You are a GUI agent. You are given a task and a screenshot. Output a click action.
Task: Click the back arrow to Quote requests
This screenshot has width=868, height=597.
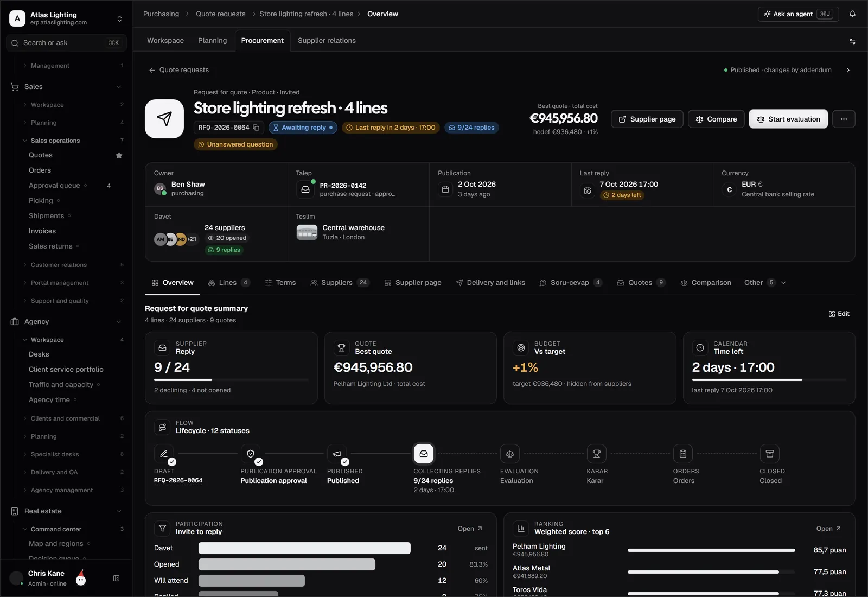click(152, 70)
